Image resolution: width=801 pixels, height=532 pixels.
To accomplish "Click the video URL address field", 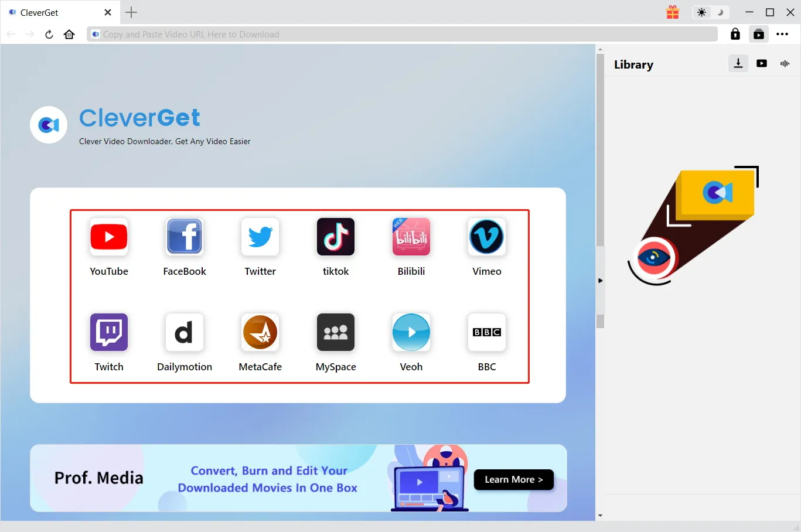I will pos(404,35).
